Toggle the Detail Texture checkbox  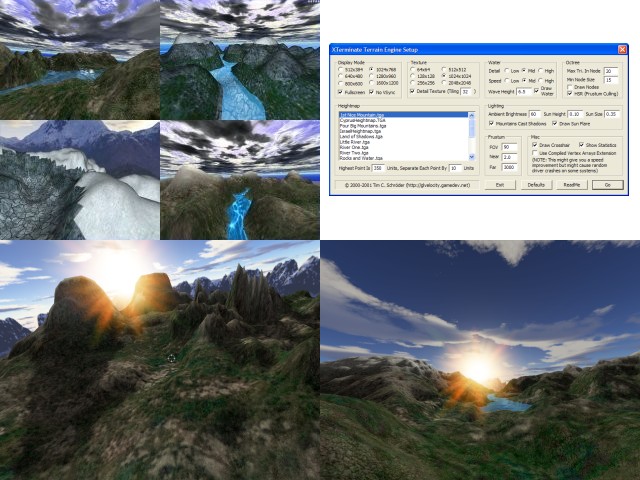412,91
